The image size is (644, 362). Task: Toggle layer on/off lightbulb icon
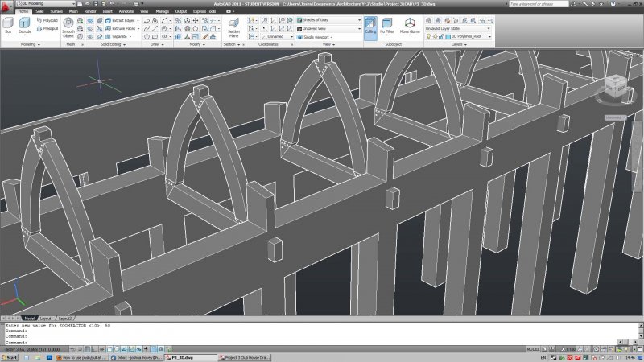pos(428,36)
